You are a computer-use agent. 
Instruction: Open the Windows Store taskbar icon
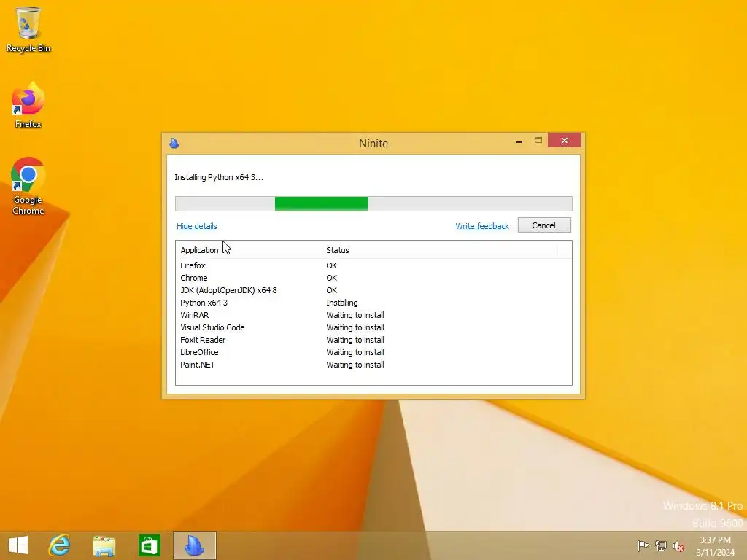tap(149, 545)
